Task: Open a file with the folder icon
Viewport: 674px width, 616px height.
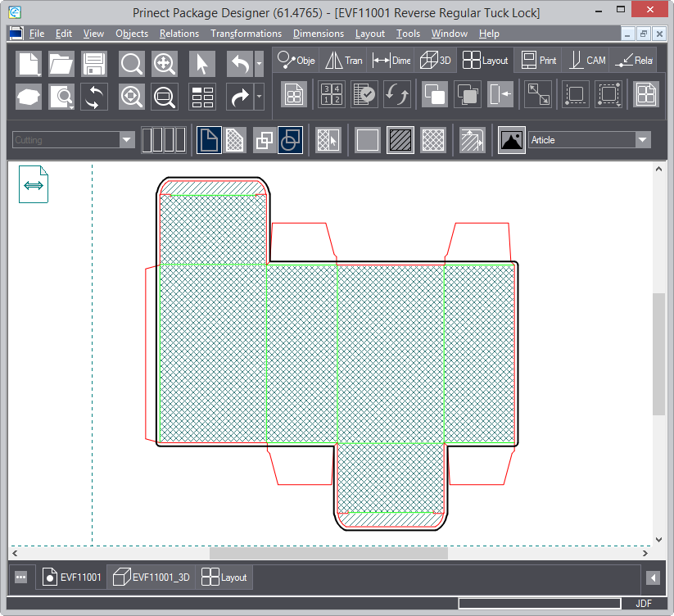Action: tap(61, 64)
